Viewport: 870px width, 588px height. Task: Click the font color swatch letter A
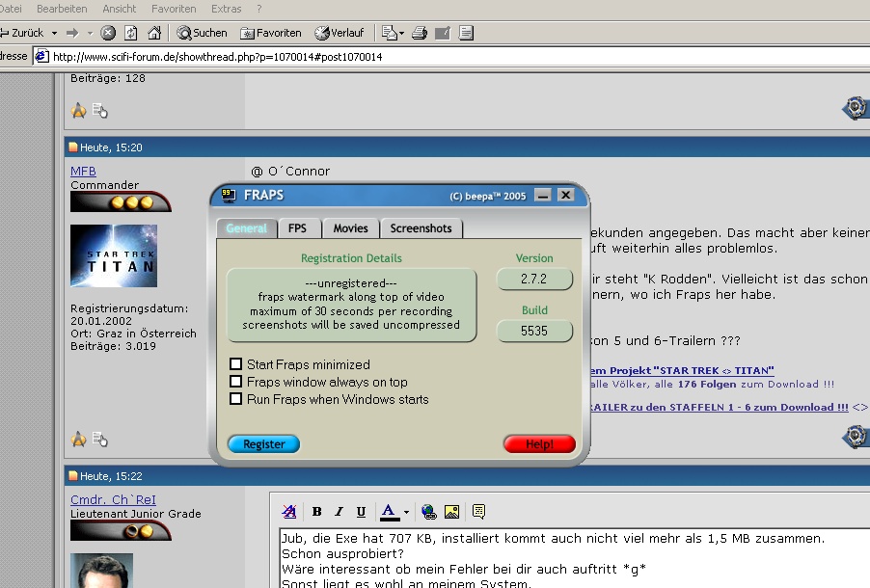coord(388,512)
